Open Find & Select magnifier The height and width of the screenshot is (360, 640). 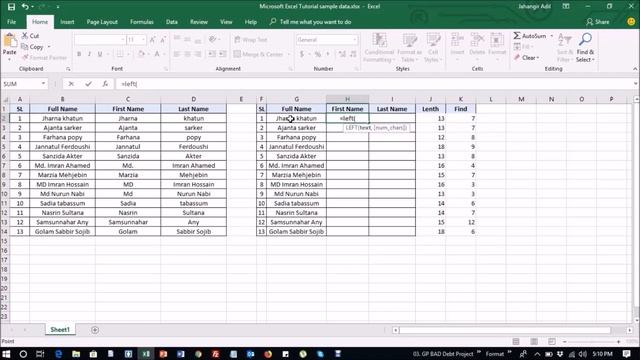pyautogui.click(x=585, y=40)
